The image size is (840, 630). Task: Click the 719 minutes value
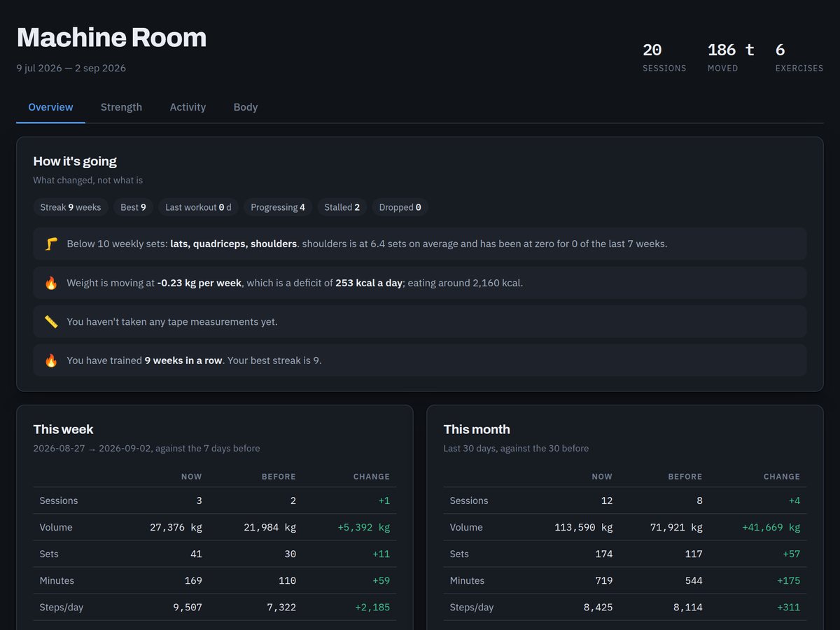[x=603, y=580]
